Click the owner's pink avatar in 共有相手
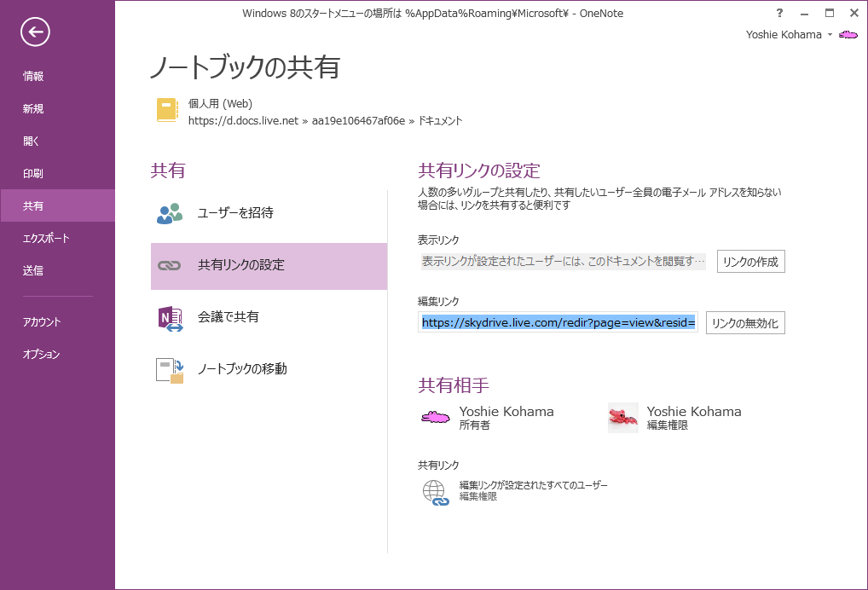Viewport: 868px width, 590px height. (x=435, y=417)
